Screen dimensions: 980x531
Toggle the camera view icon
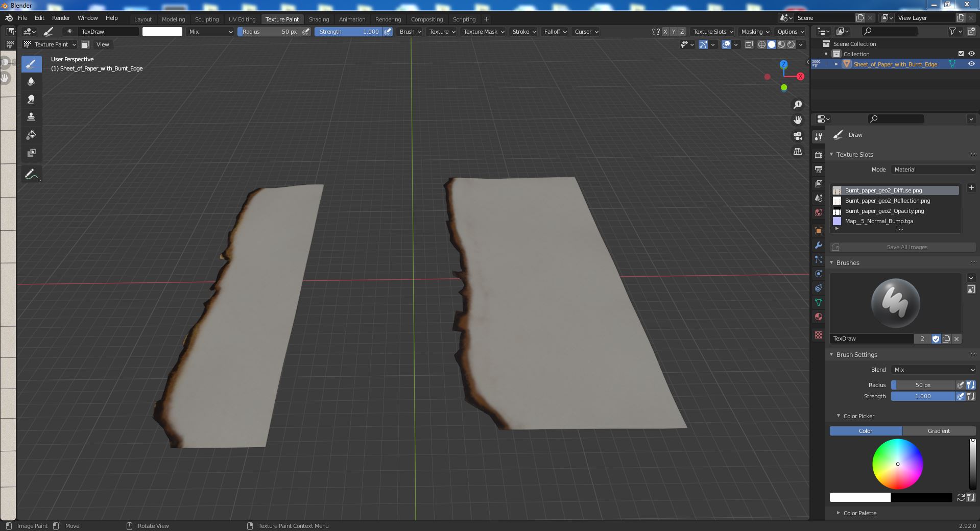tap(797, 136)
